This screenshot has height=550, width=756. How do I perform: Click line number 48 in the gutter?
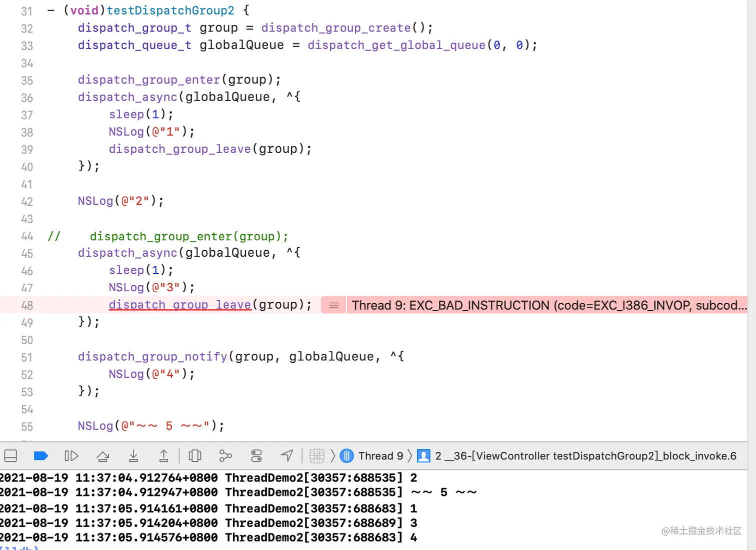pyautogui.click(x=27, y=305)
